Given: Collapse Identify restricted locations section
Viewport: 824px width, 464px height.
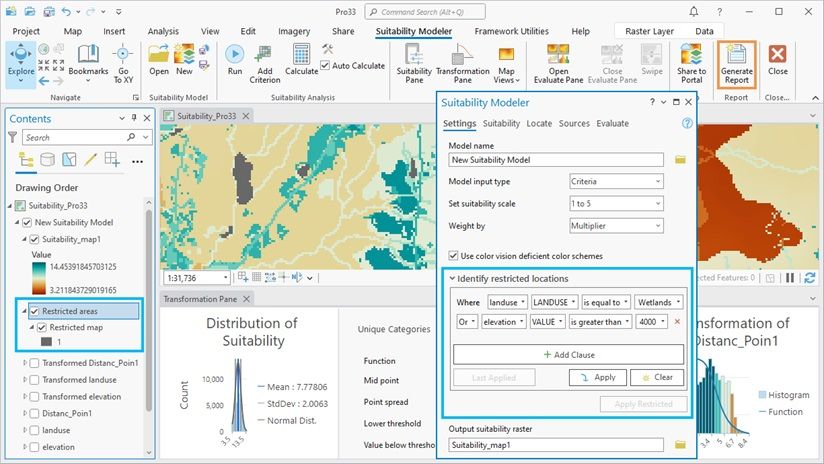Looking at the screenshot, I should [x=452, y=279].
